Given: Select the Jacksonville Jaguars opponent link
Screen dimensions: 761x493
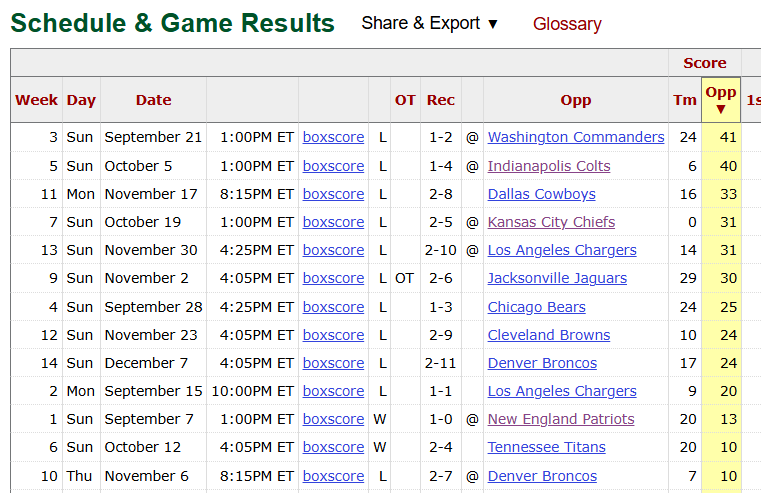Looking at the screenshot, I should click(x=557, y=278).
